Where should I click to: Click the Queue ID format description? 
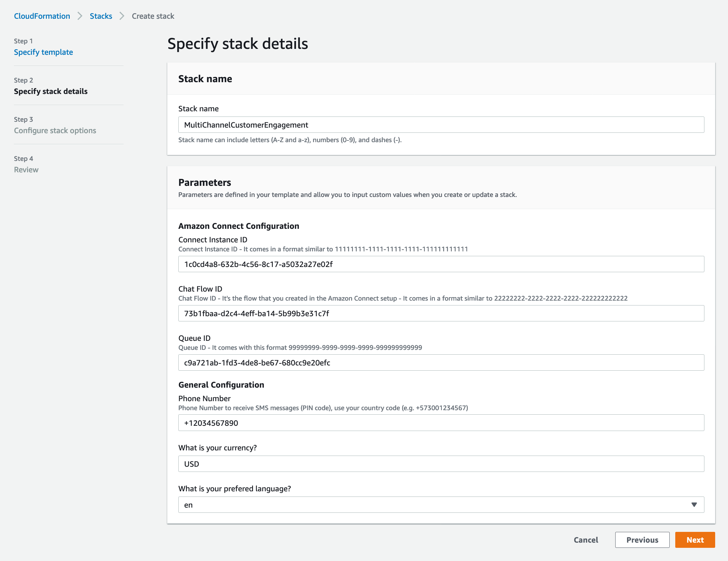click(300, 348)
